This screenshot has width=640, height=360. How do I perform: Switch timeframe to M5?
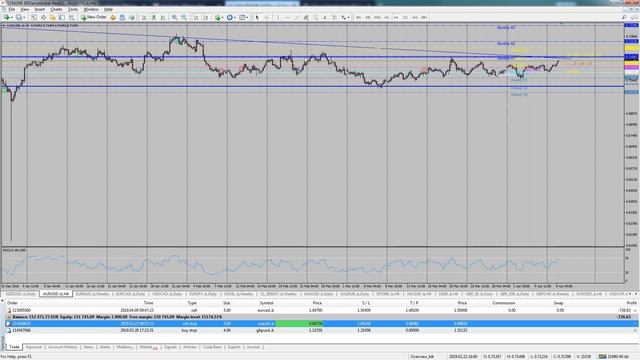point(367,18)
